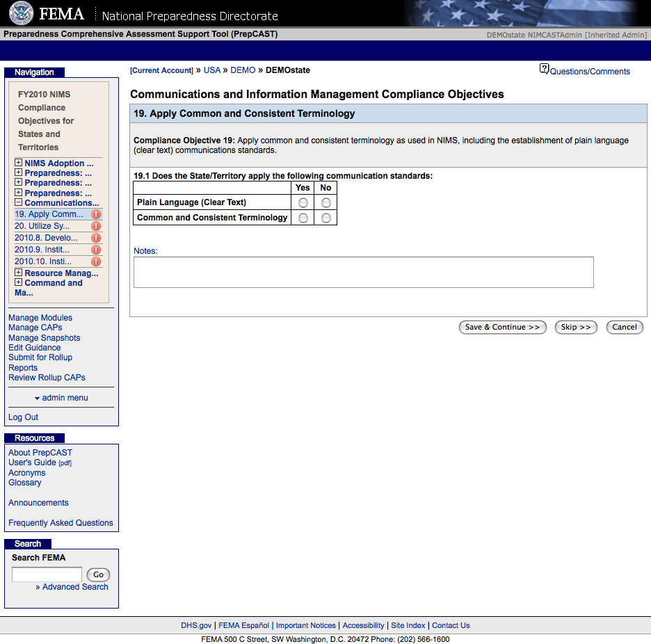Click the Go search button
This screenshot has height=644, width=651.
pos(98,574)
